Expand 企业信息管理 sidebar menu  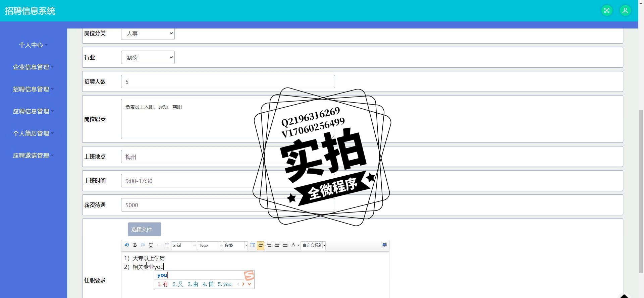point(33,67)
